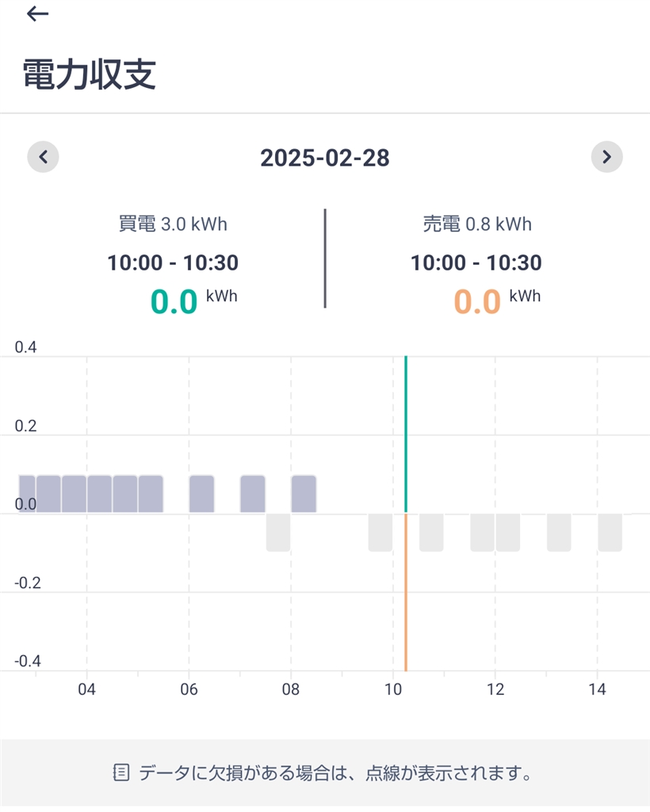Tap the 買電 3.0 kWh summary

(x=173, y=224)
